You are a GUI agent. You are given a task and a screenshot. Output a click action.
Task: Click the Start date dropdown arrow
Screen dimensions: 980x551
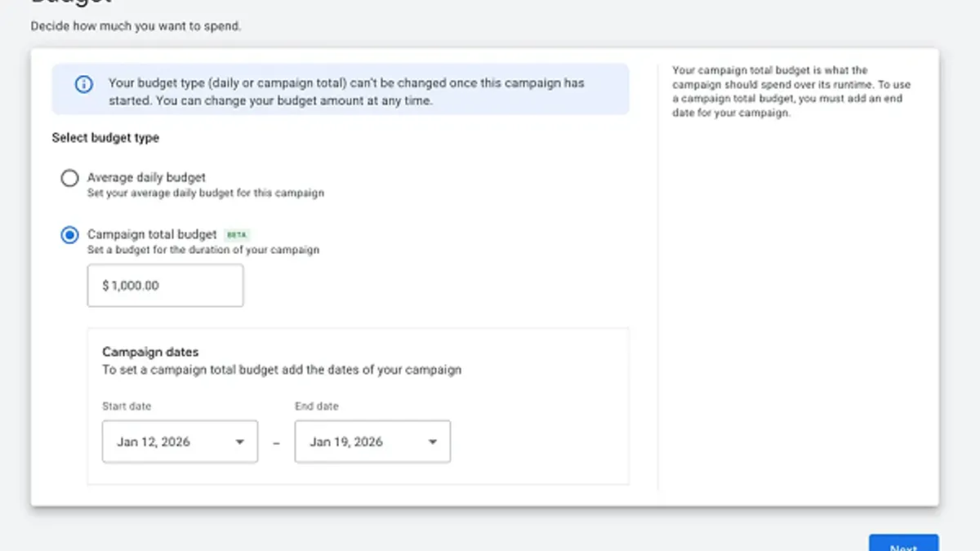click(239, 442)
